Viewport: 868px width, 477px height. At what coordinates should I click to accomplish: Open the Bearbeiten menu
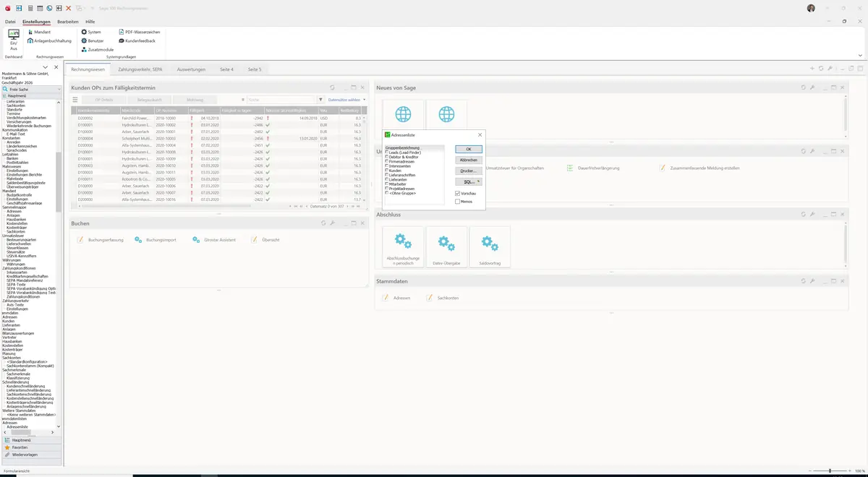pos(68,22)
